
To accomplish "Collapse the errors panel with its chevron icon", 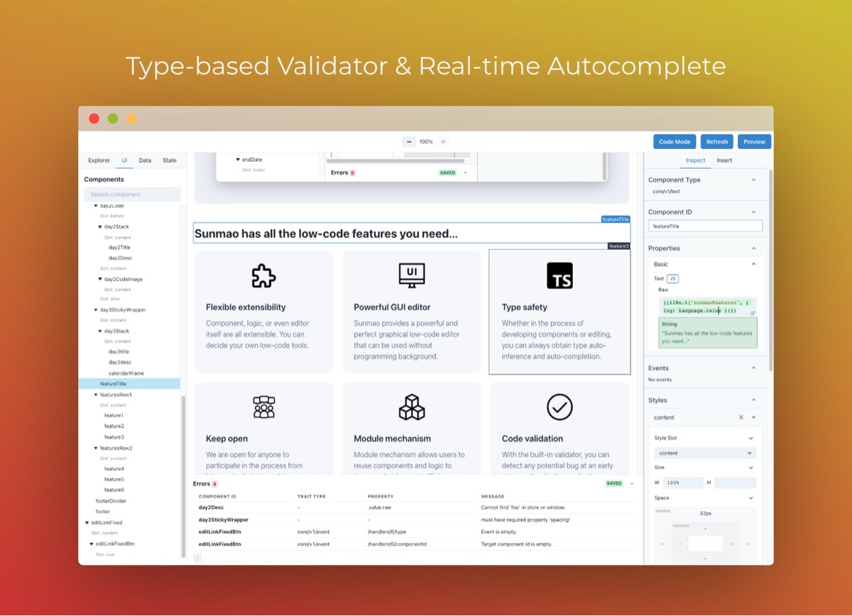I will (x=631, y=483).
